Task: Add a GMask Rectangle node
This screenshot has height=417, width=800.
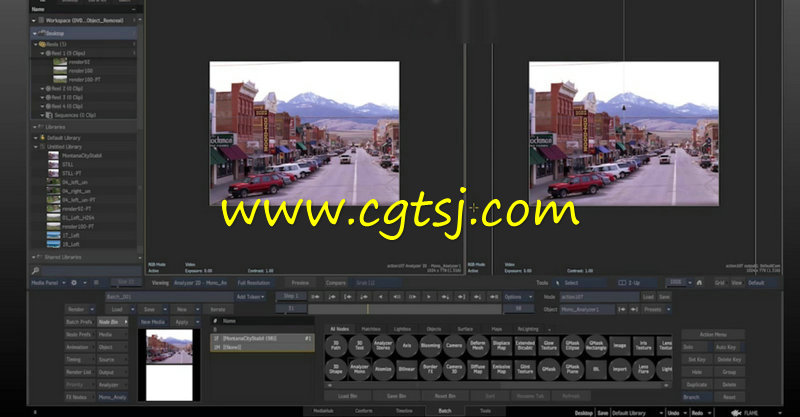Action: [x=596, y=346]
